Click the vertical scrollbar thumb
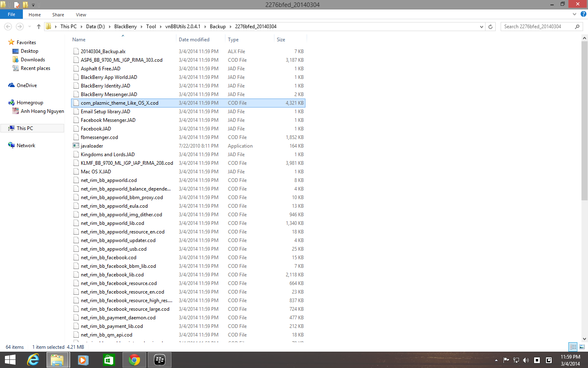Image resolution: width=588 pixels, height=368 pixels. (x=584, y=121)
